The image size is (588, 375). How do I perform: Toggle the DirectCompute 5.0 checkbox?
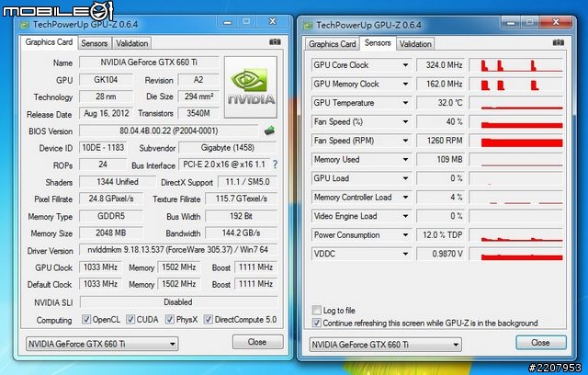(208, 319)
